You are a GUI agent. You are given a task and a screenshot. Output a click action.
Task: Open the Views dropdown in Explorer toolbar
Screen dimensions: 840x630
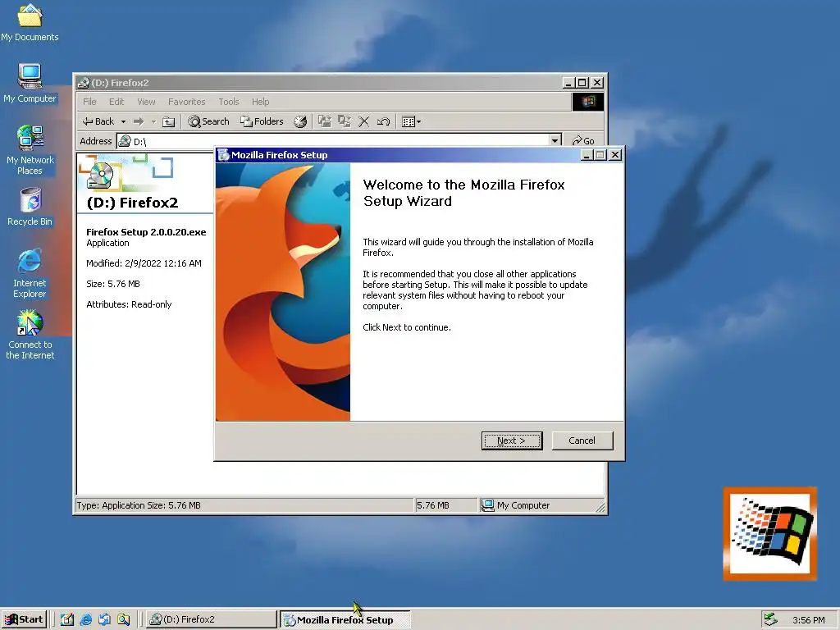click(411, 121)
